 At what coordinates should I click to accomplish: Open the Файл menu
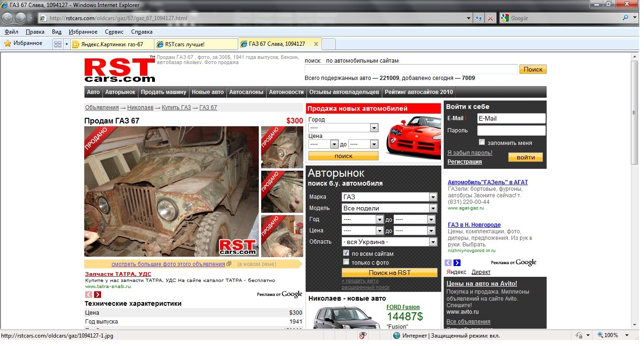(11, 32)
